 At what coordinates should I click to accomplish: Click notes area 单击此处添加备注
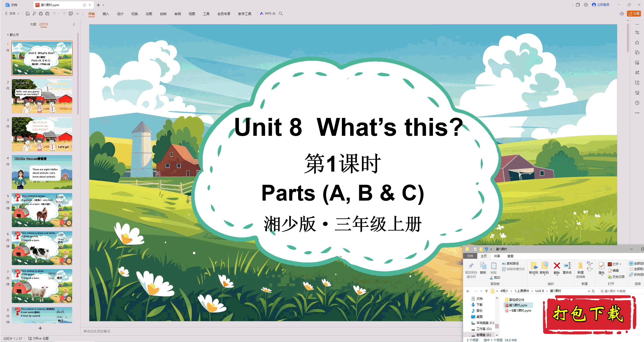(x=97, y=331)
